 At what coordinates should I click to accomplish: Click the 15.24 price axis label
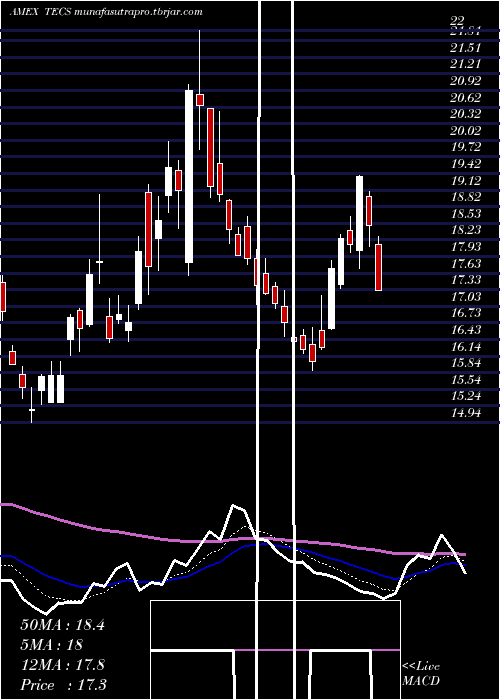(465, 396)
